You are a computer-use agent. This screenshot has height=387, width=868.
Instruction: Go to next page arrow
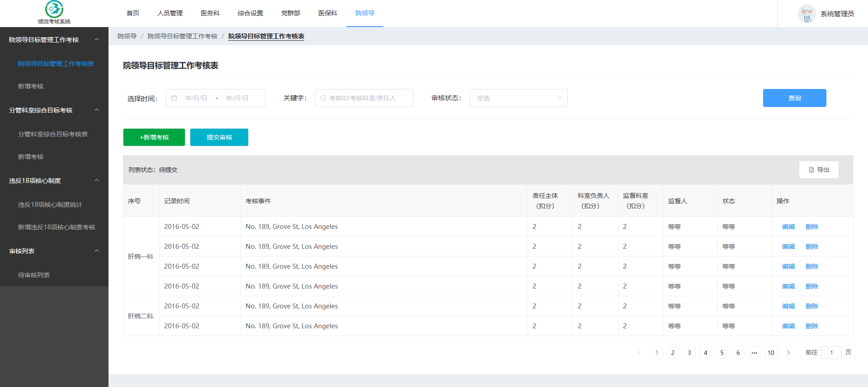[788, 352]
